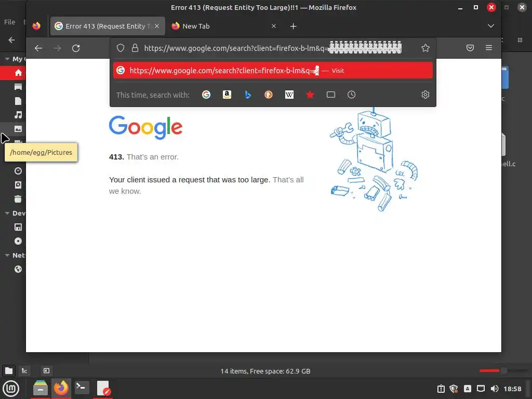This screenshot has height=399, width=532.
Task: Search history with the clock icon
Action: point(352,95)
